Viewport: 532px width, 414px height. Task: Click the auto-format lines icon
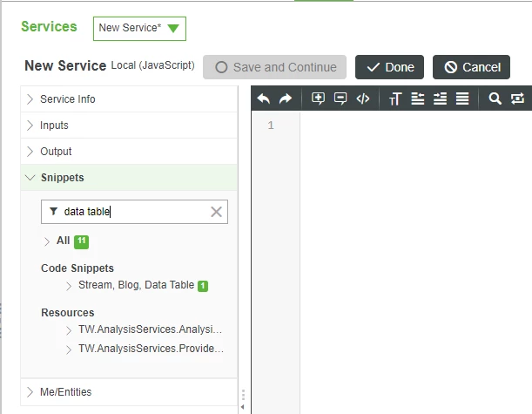click(x=462, y=98)
